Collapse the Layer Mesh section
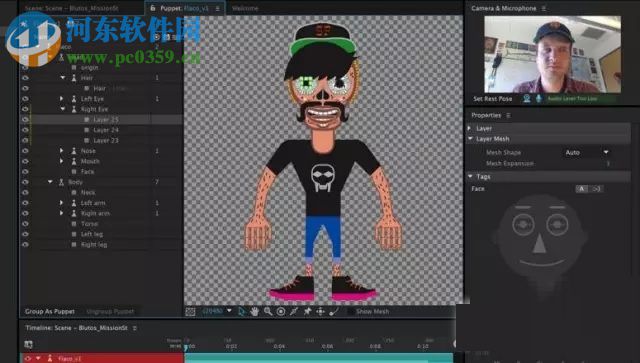The image size is (640, 363). [470, 139]
